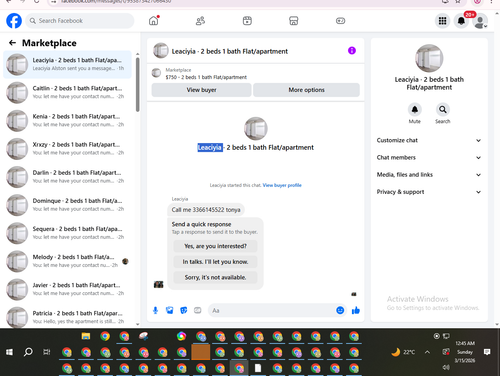The height and width of the screenshot is (376, 500).
Task: Send 'Yes, are you interested?' quick response
Action: point(215,246)
